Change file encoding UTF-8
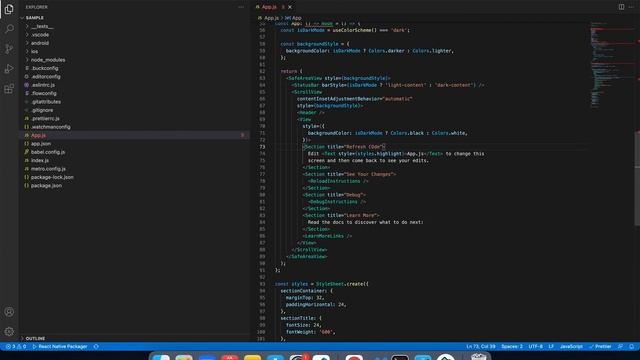640x360 pixels. pyautogui.click(x=536, y=347)
